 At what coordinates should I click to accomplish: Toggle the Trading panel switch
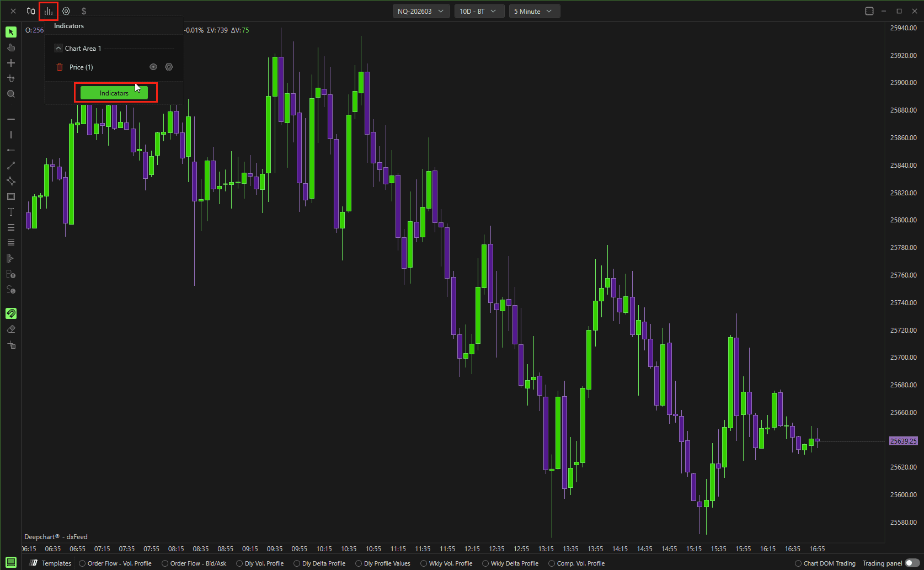(x=912, y=563)
